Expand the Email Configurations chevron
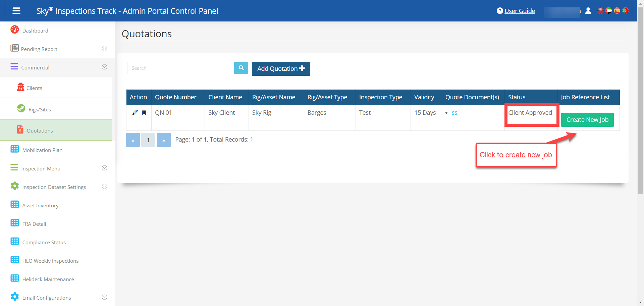The image size is (644, 306). click(x=104, y=297)
